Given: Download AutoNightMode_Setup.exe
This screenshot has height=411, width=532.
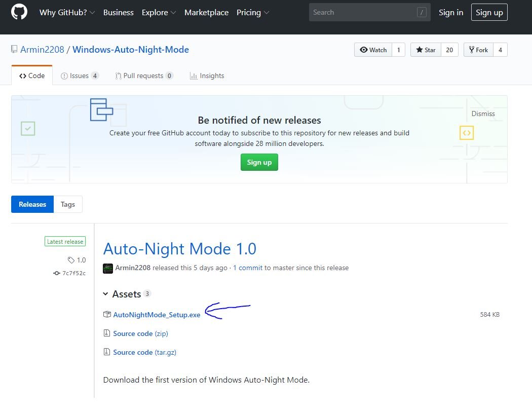Looking at the screenshot, I should click(x=157, y=315).
